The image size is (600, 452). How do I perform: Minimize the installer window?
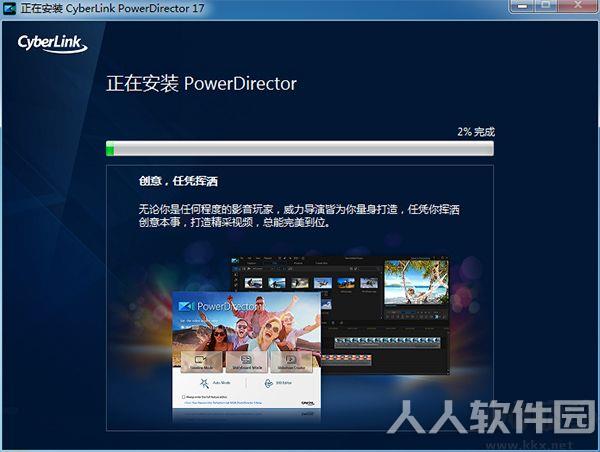tap(523, 5)
